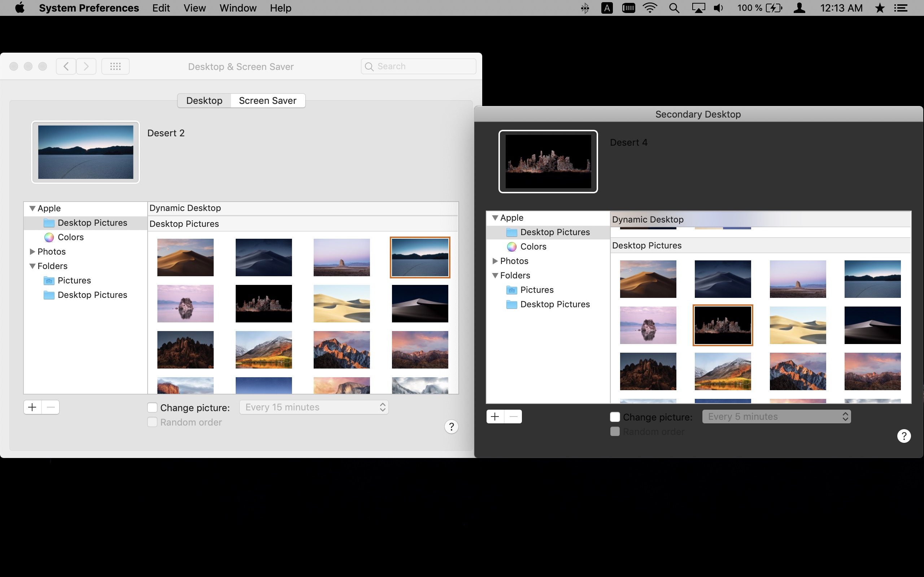Click the help button in the Secondary Desktop window

click(x=903, y=436)
